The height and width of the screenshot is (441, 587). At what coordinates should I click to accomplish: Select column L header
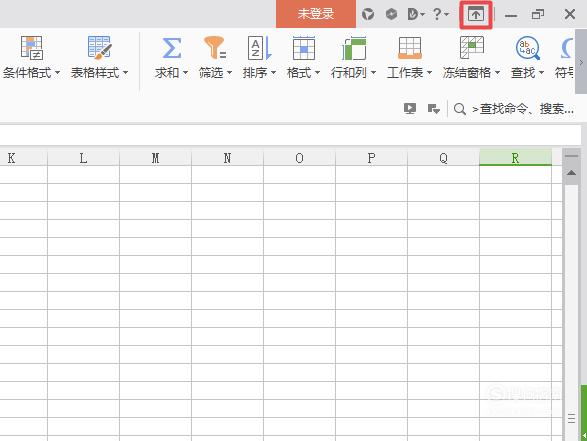pyautogui.click(x=83, y=158)
